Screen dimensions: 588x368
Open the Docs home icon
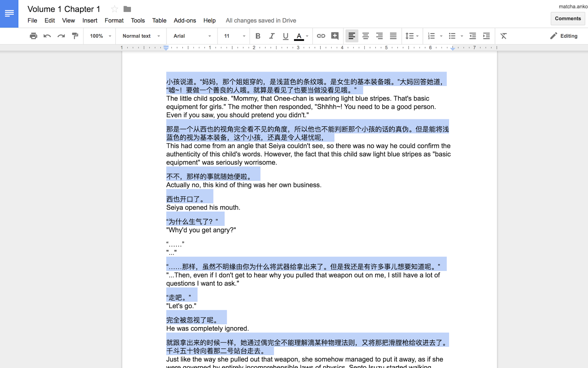(9, 14)
